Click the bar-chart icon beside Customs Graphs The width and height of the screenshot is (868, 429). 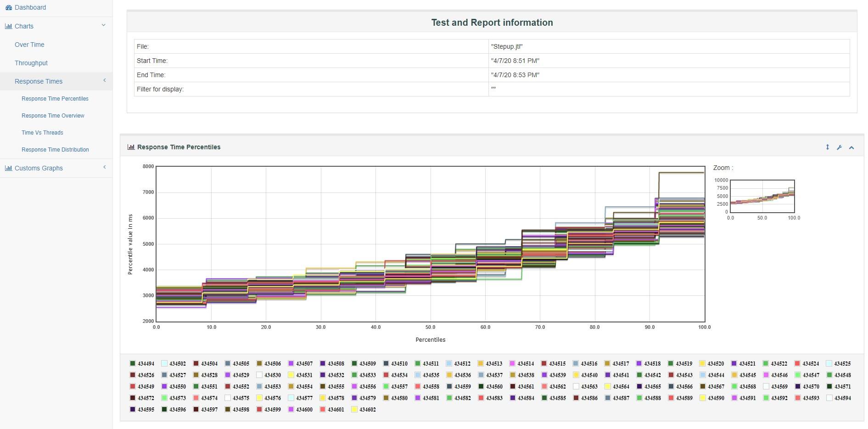8,168
